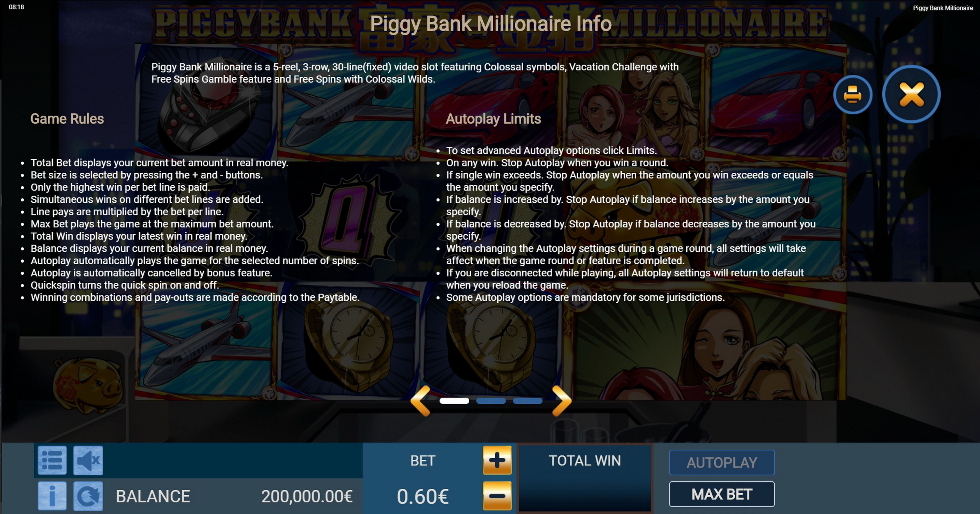
Task: Click the Piggy Bank Millionaire title label
Action: pyautogui.click(x=943, y=8)
